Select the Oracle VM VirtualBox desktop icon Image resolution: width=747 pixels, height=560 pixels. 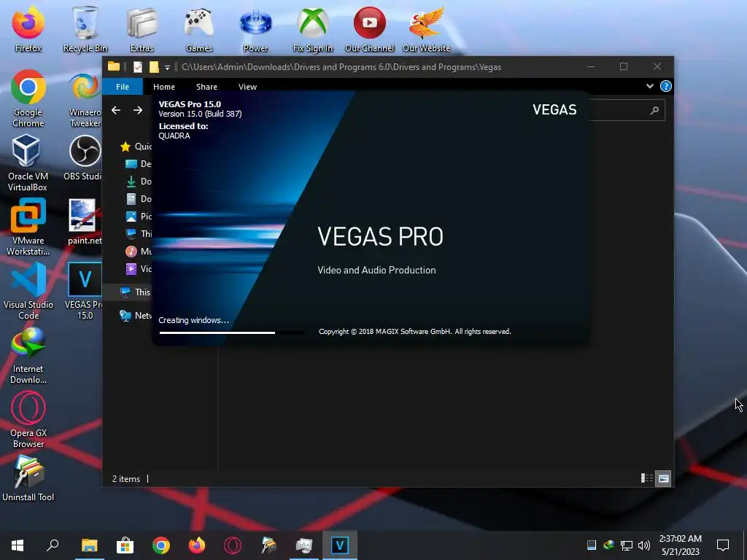coord(28,163)
